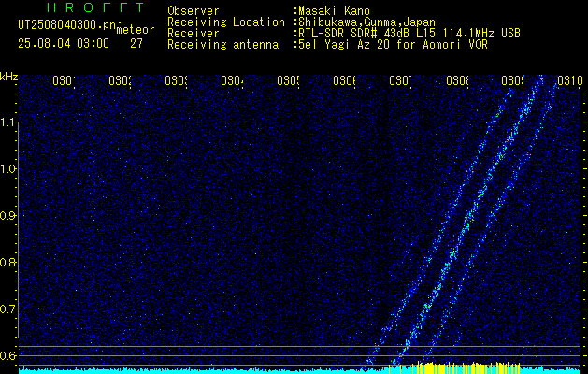Image resolution: width=588 pixels, height=374 pixels.
Task: Click observer name Masaki Kano
Action: (x=332, y=11)
